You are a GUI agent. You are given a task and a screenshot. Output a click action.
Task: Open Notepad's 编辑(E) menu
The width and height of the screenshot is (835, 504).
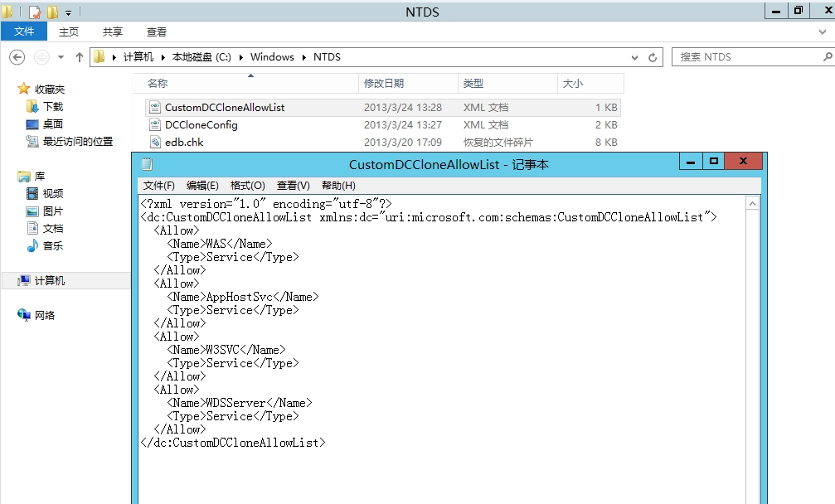coord(202,186)
